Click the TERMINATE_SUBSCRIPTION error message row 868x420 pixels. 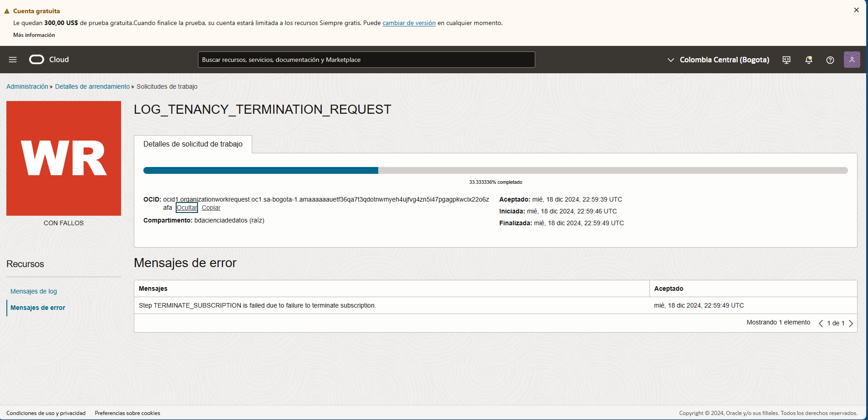tap(495, 305)
